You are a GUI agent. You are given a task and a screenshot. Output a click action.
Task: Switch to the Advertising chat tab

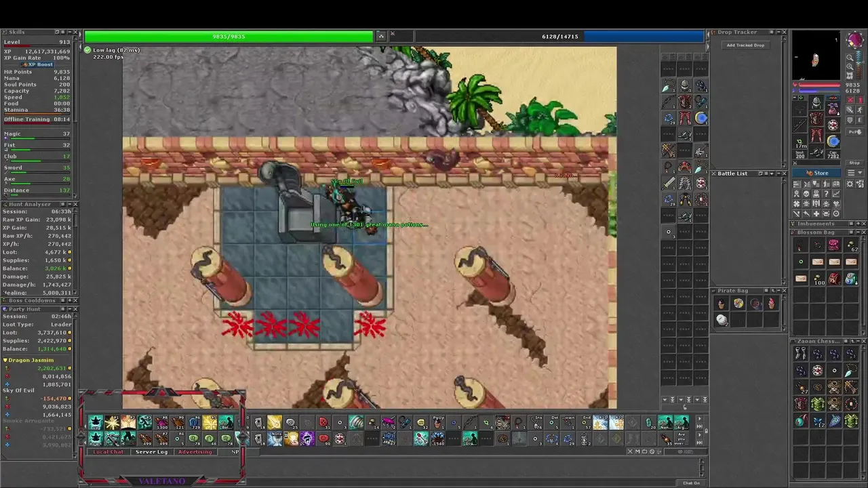tap(195, 452)
